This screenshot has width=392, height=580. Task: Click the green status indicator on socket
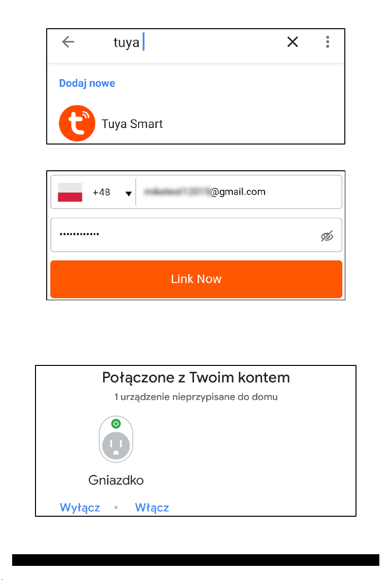tap(116, 423)
